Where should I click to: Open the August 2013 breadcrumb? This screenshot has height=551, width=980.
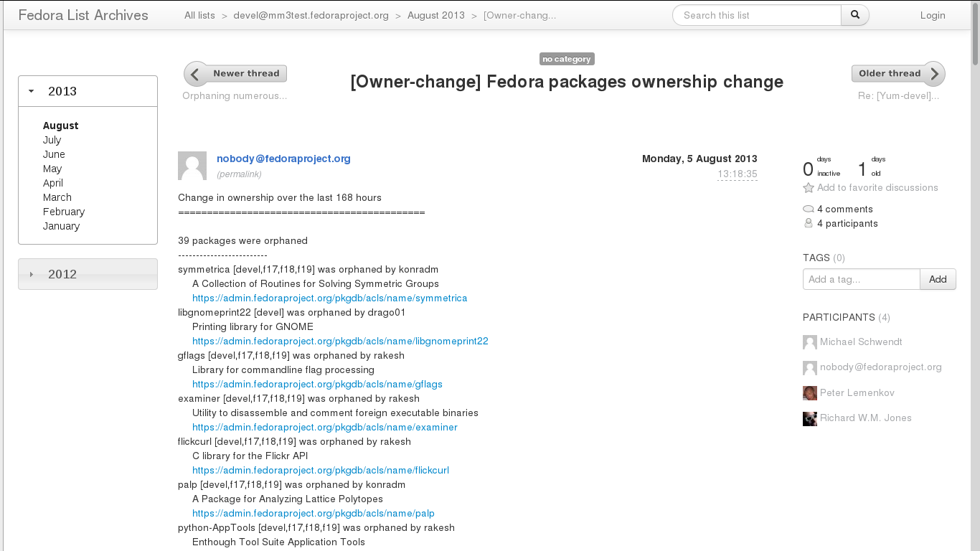pyautogui.click(x=435, y=15)
